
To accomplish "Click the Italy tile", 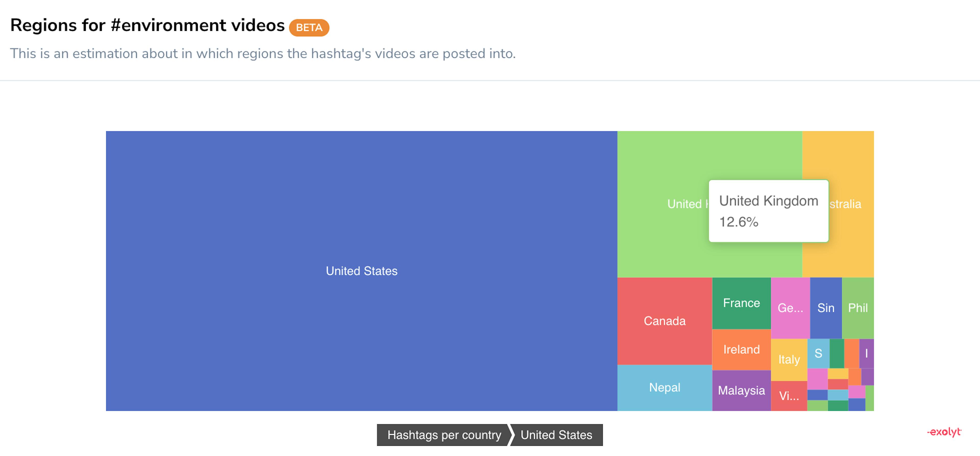I will 789,359.
